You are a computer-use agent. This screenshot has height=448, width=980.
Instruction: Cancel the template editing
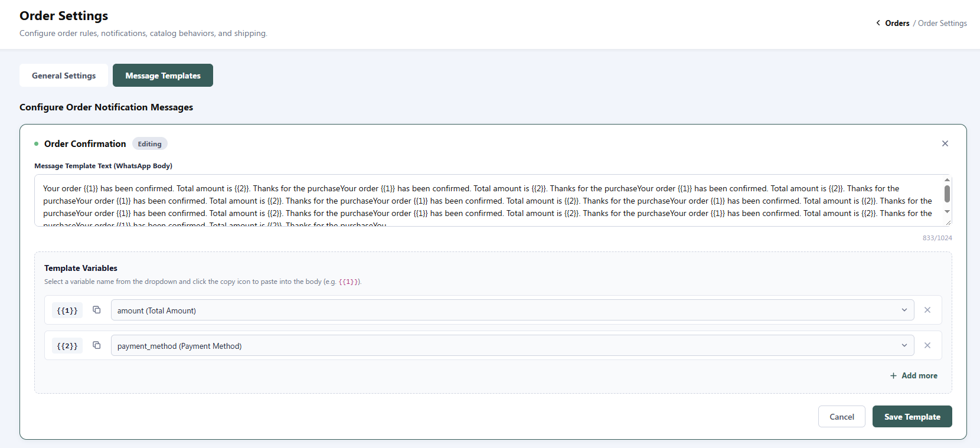tap(842, 417)
